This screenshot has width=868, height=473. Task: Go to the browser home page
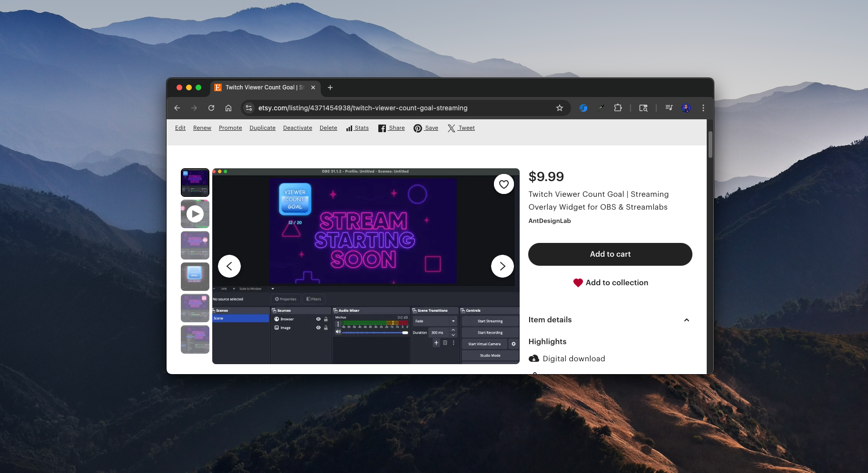228,108
